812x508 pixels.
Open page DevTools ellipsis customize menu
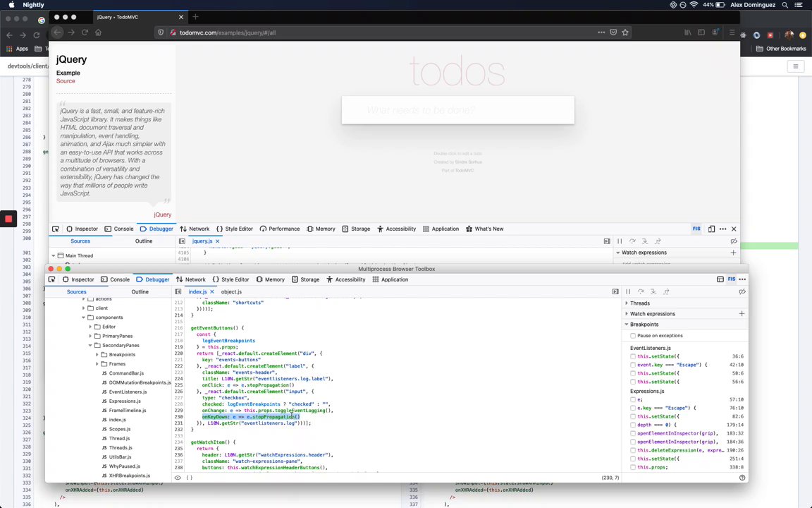coord(723,229)
